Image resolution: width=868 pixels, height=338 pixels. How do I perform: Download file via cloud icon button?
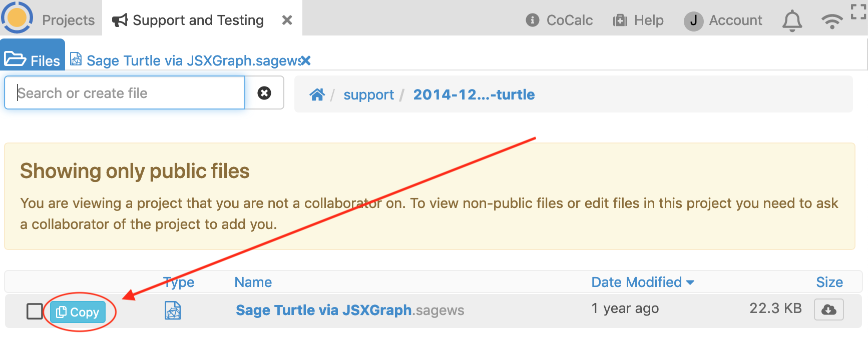[x=828, y=309]
